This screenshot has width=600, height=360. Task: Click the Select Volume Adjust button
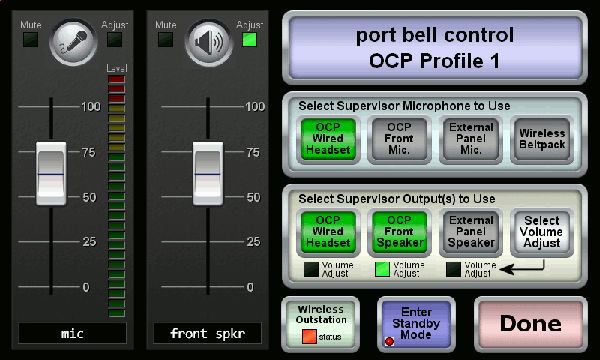(542, 232)
